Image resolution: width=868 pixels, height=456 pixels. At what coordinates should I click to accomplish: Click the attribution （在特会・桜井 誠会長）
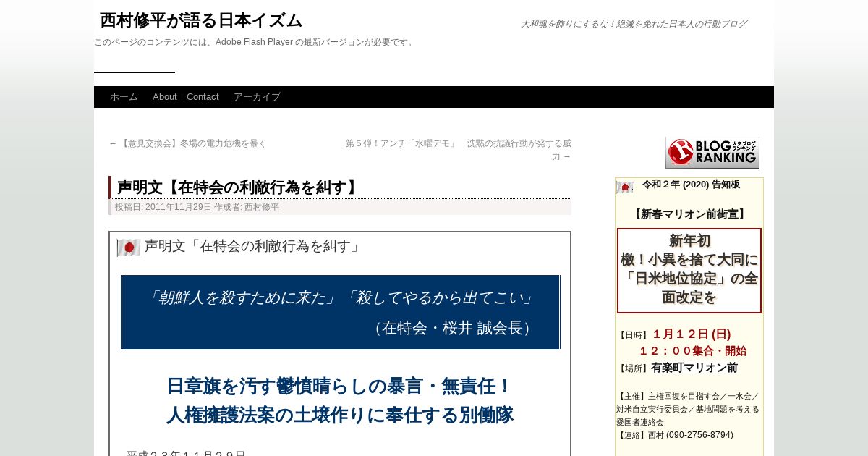pos(453,328)
